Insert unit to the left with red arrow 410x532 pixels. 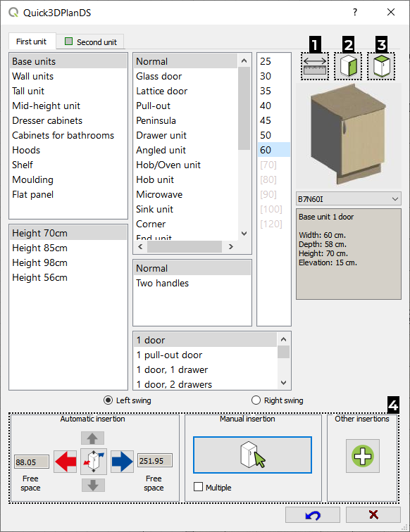pyautogui.click(x=66, y=462)
